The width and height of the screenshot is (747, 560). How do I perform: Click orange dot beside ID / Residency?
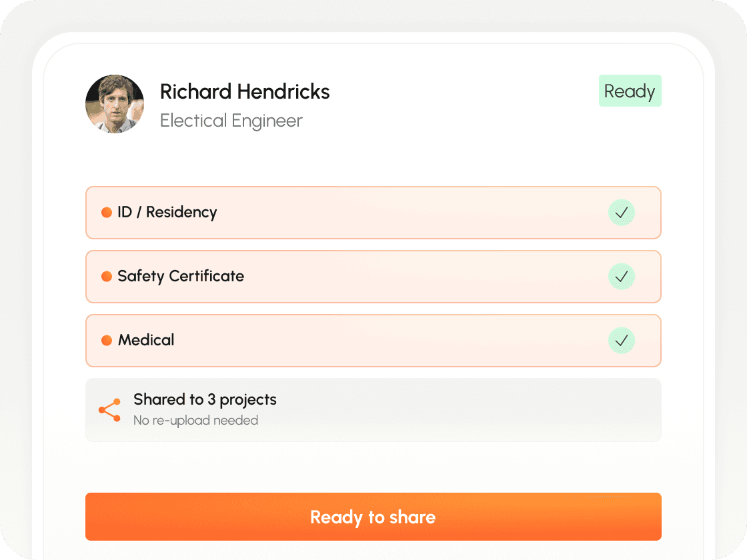[x=107, y=213]
